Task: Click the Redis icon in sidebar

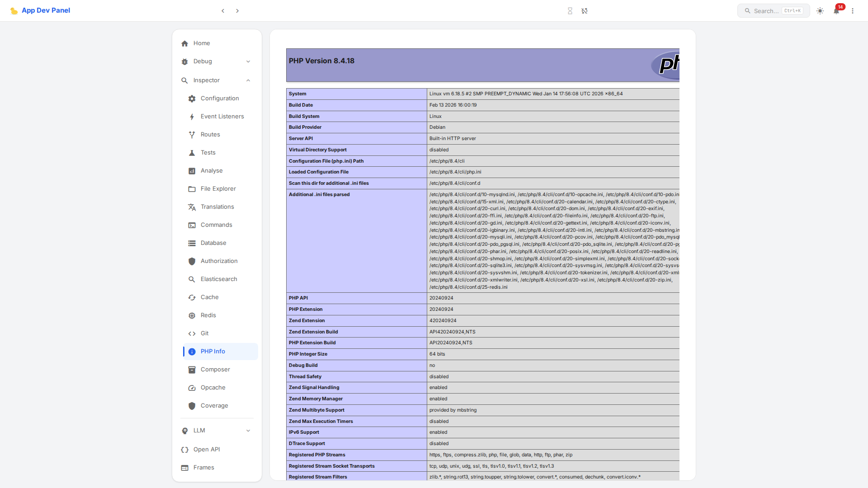Action: click(192, 315)
